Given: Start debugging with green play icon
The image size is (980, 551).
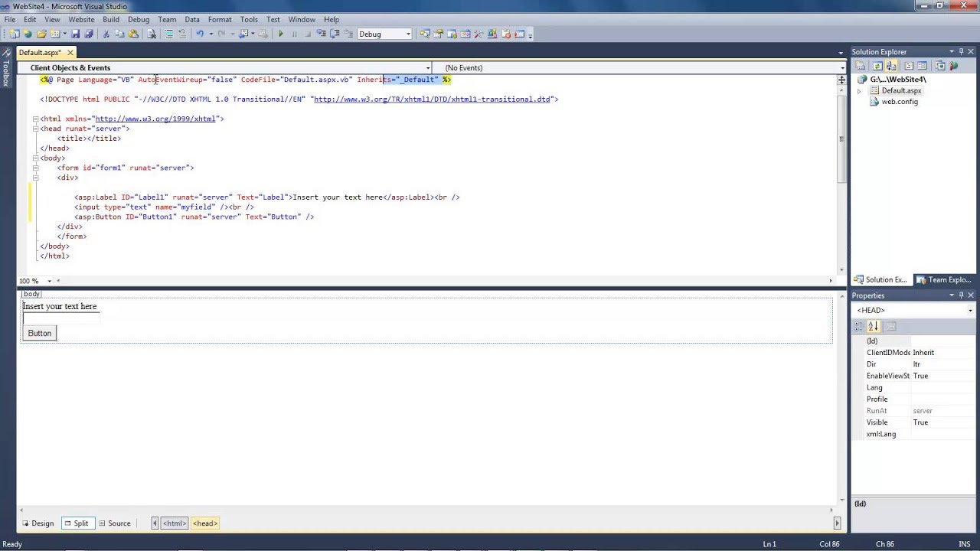Looking at the screenshot, I should click(281, 34).
